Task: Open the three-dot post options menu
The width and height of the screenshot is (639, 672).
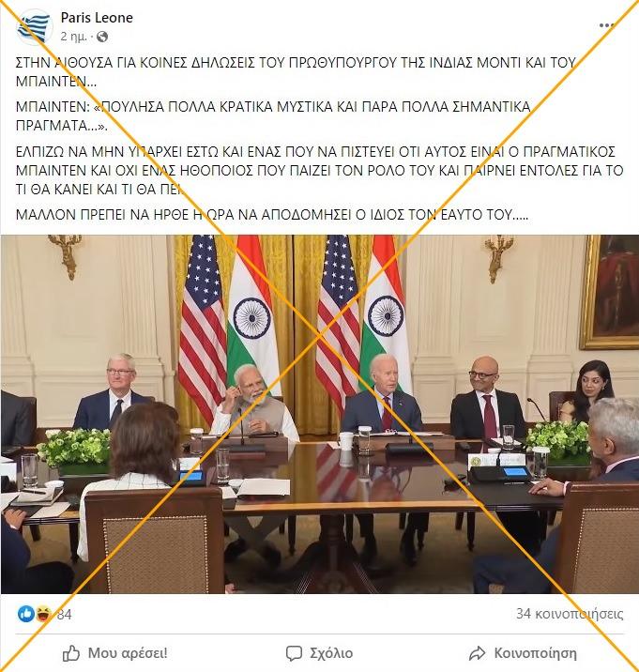Action: [x=606, y=25]
